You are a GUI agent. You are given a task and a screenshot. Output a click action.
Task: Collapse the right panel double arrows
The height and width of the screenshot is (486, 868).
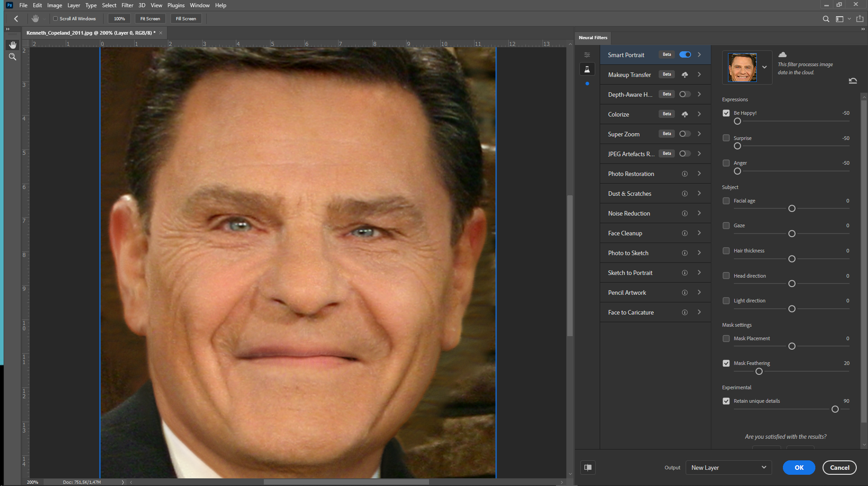coord(863,29)
